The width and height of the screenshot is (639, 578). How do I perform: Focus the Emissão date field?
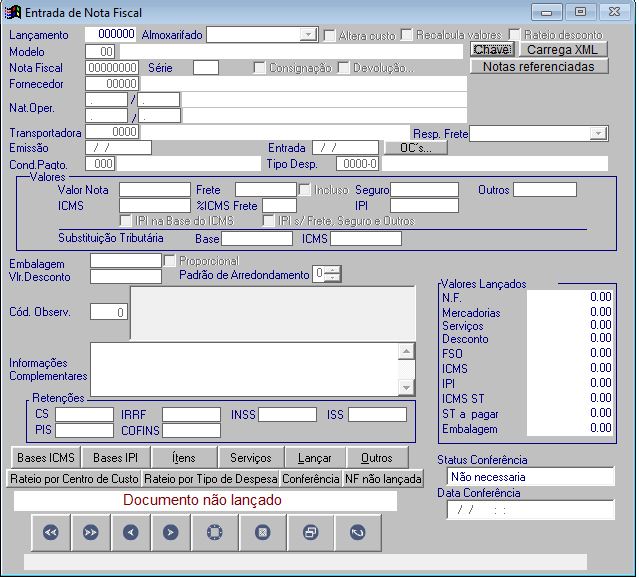[118, 147]
